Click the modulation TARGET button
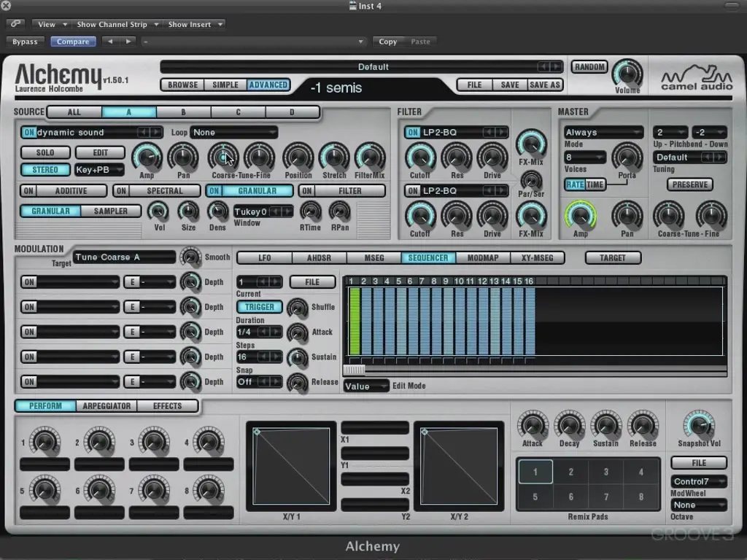Image resolution: width=747 pixels, height=560 pixels. [x=613, y=257]
